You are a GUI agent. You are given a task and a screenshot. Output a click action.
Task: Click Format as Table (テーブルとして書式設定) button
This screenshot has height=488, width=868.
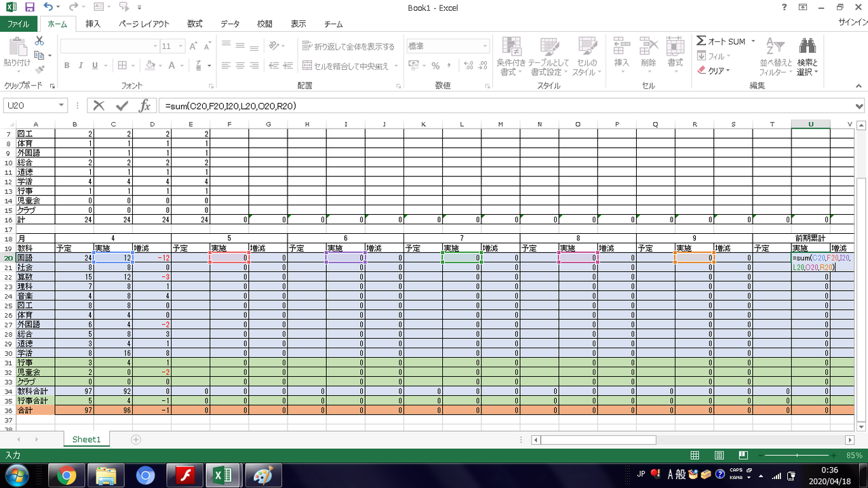point(549,57)
